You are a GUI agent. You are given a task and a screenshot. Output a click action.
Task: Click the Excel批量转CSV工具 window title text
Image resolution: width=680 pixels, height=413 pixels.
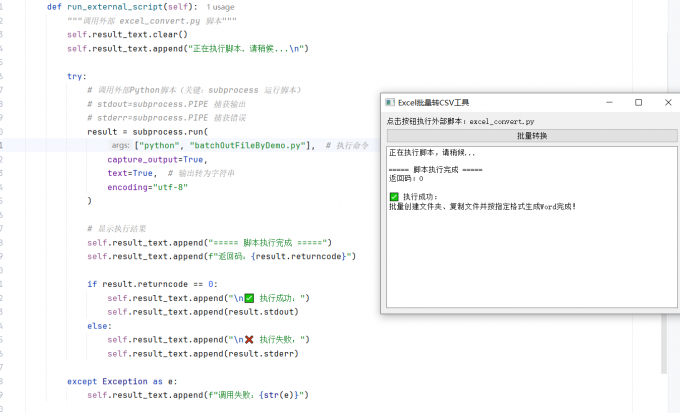(434, 103)
